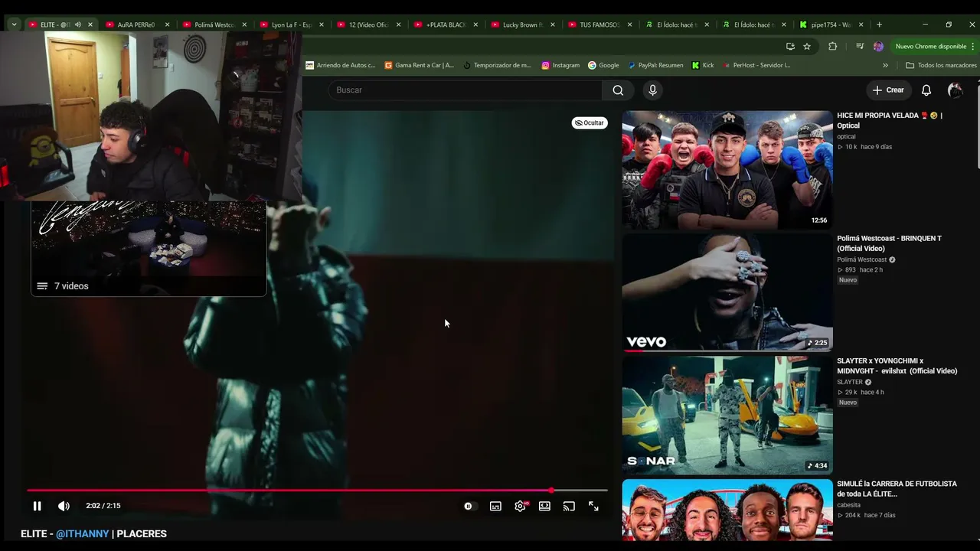Click the install app icon in address bar
The width and height of the screenshot is (980, 551).
point(790,47)
